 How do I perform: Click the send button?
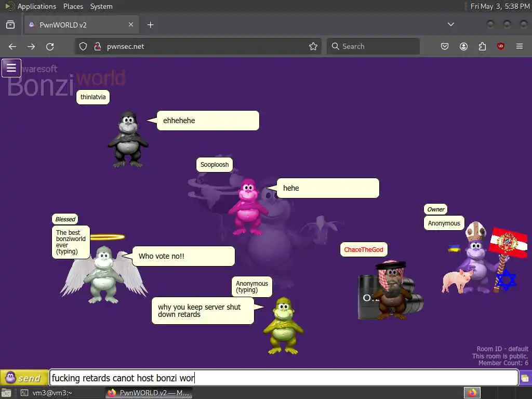click(x=24, y=378)
